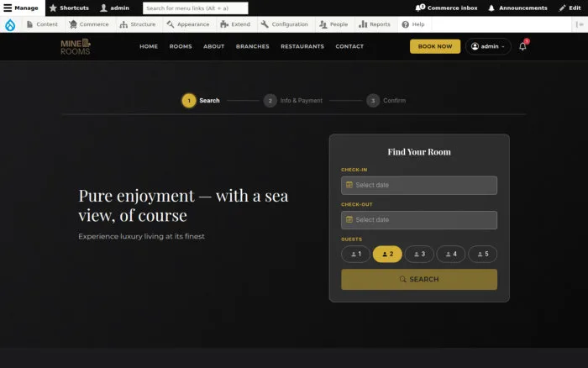588x368 pixels.
Task: Click the 'Pure enjoyment' headline text
Action: click(x=183, y=206)
